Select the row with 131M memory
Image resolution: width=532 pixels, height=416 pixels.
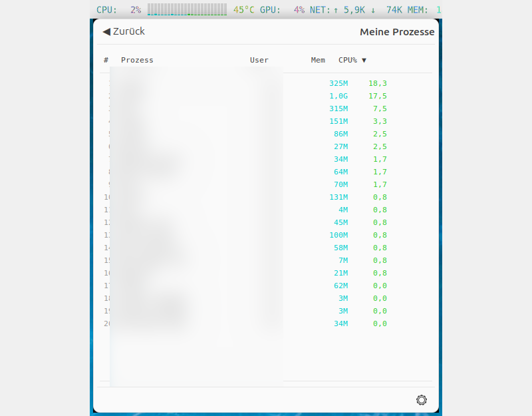[x=266, y=197]
